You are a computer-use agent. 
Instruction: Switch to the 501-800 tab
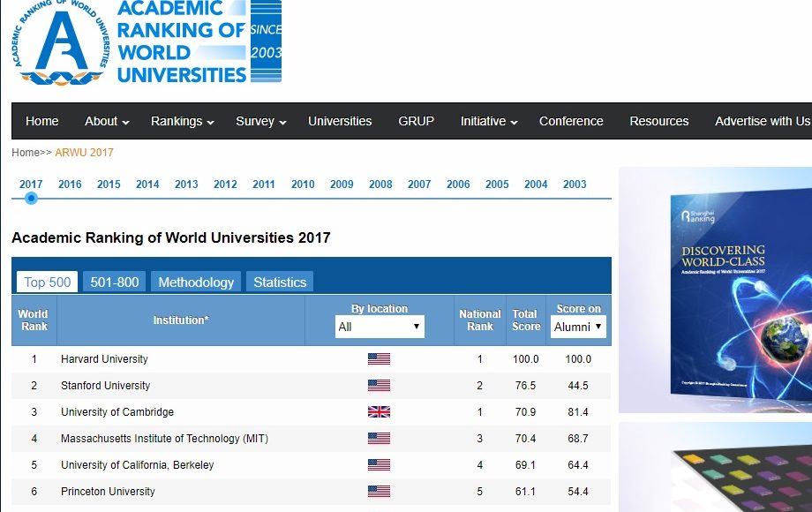[115, 282]
